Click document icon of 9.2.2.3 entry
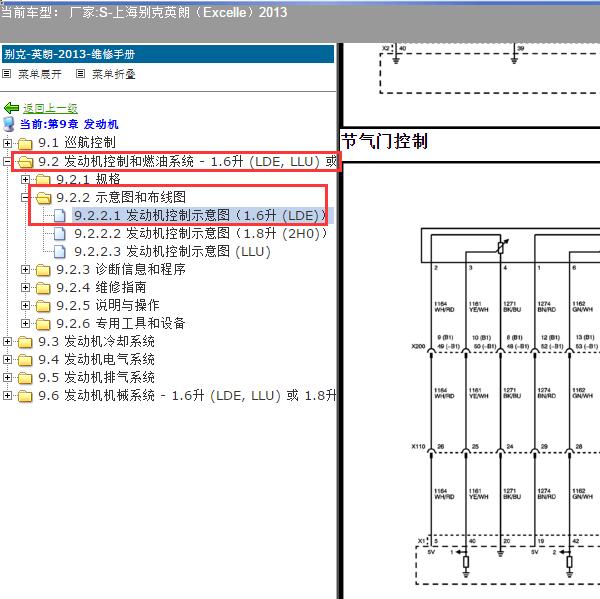 60,251
